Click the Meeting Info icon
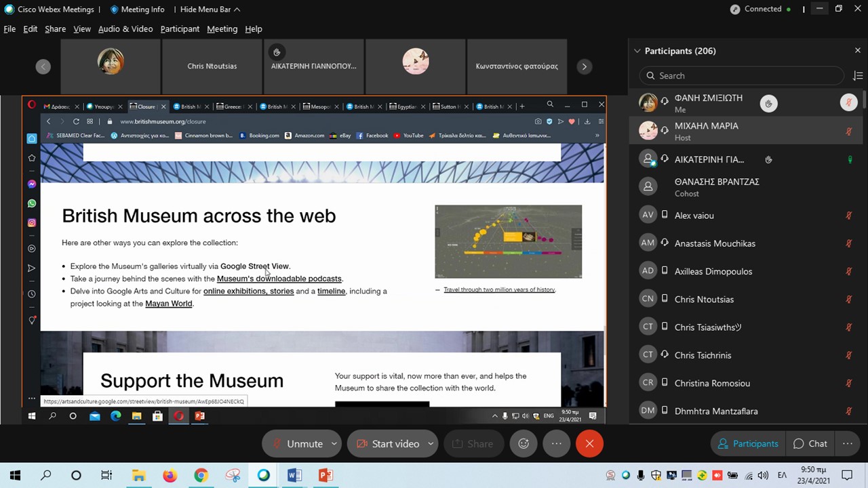Image resolution: width=868 pixels, height=488 pixels. point(114,9)
